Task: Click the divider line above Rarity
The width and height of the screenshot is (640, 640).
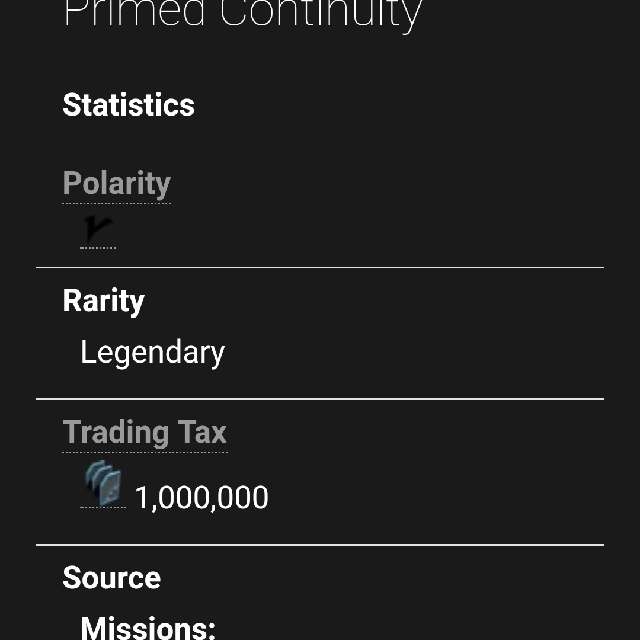Action: (320, 267)
